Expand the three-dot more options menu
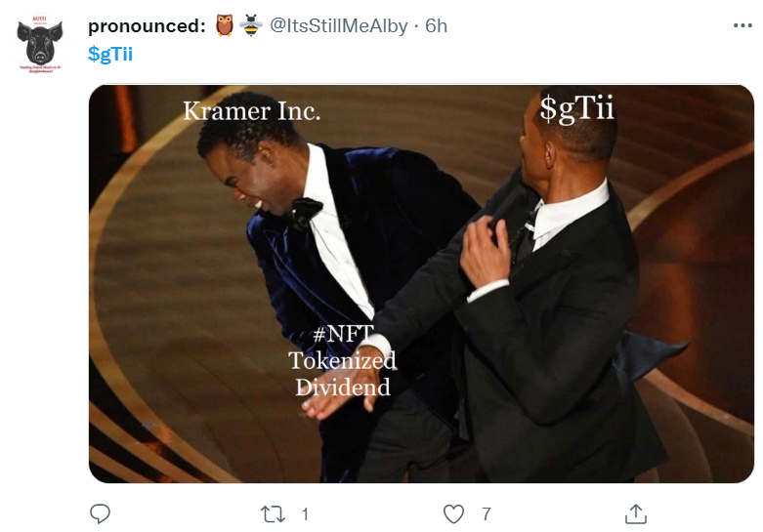The image size is (763, 532). tap(742, 25)
